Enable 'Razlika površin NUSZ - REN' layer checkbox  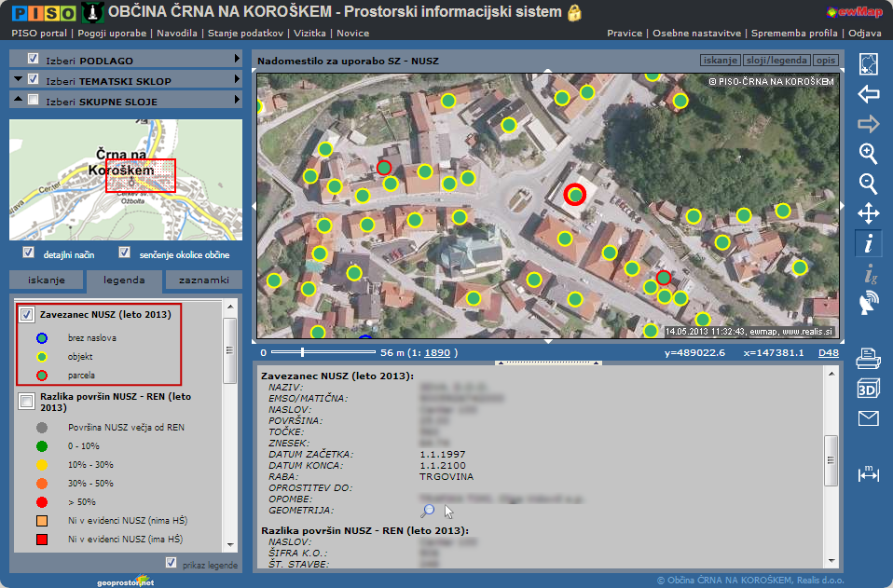pos(27,402)
